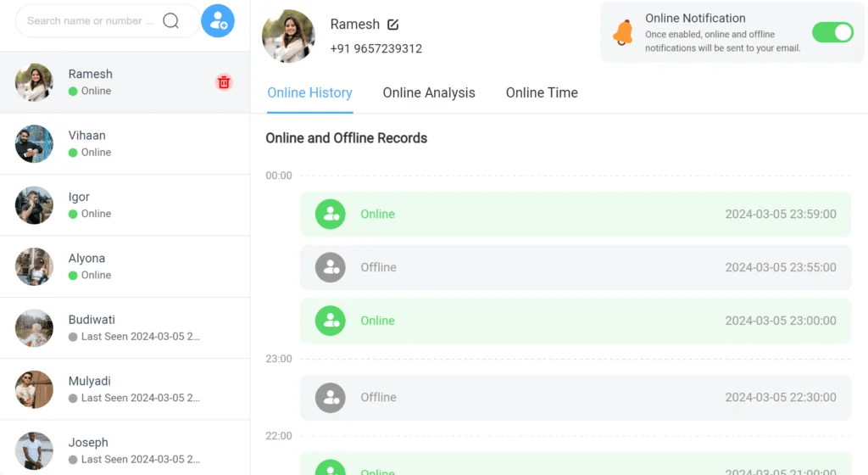
Task: Click Mulyadi's profile picture thumbnail
Action: (x=34, y=389)
